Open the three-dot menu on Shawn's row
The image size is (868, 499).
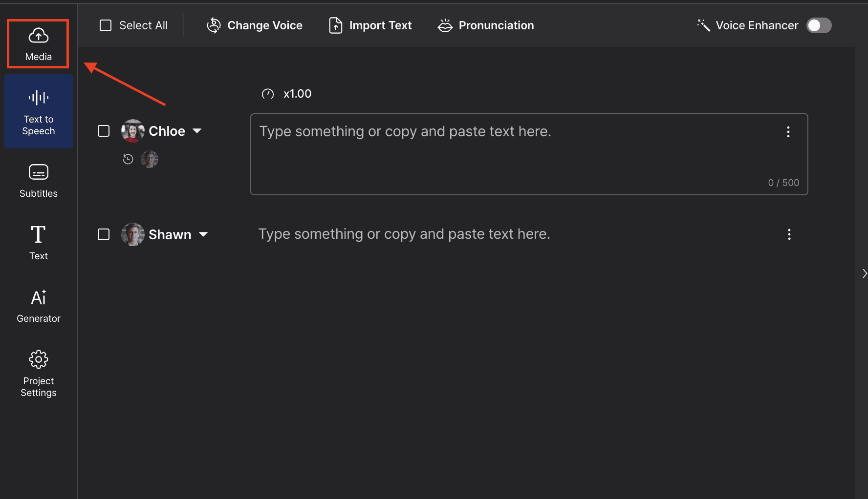789,234
